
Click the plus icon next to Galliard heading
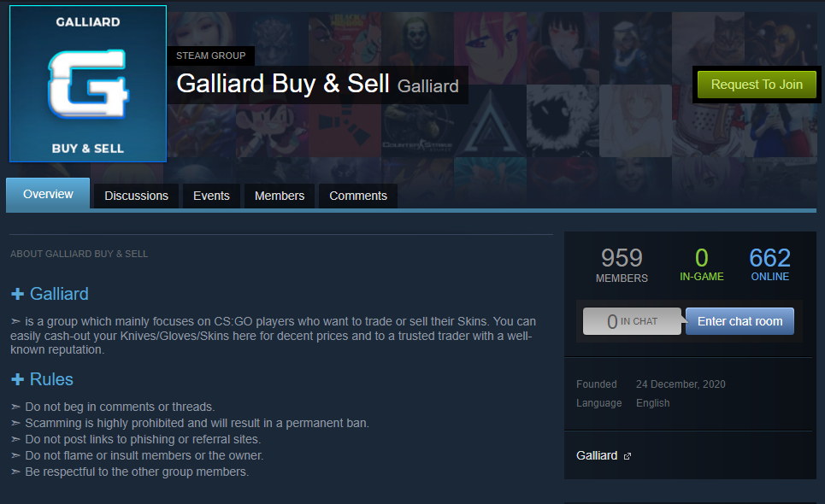click(x=17, y=294)
